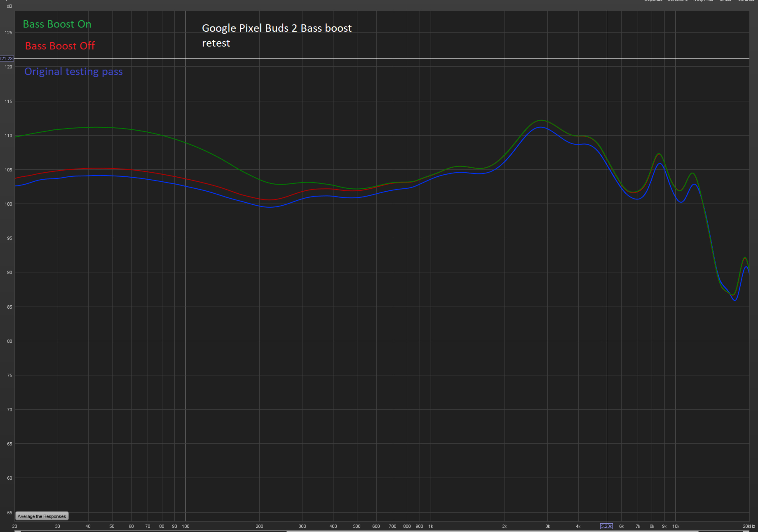Viewport: 758px width, 532px height.
Task: Click the 1k label on frequency axis
Action: click(x=431, y=526)
